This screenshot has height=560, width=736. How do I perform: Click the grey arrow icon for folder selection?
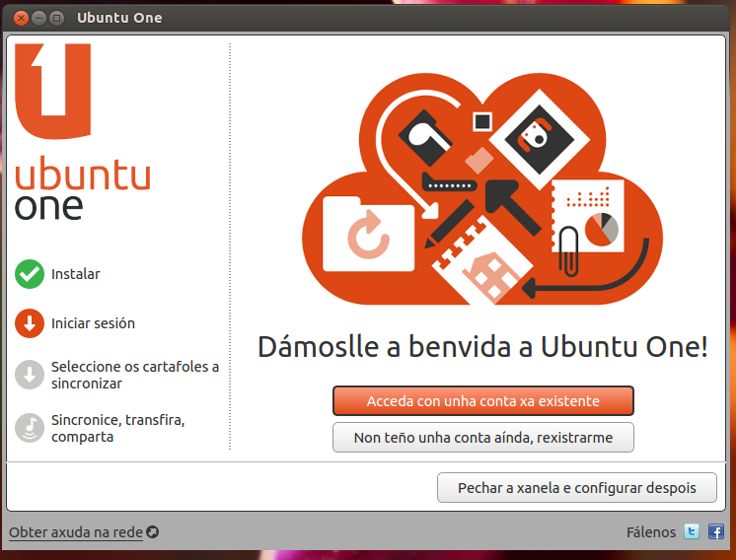(x=30, y=375)
